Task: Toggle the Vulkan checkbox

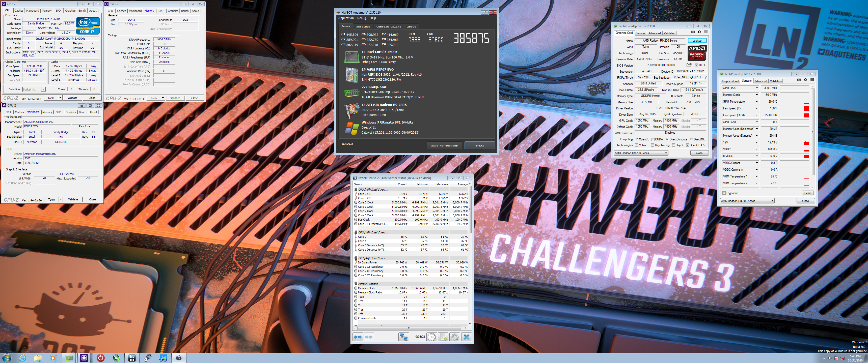Action: (x=637, y=145)
